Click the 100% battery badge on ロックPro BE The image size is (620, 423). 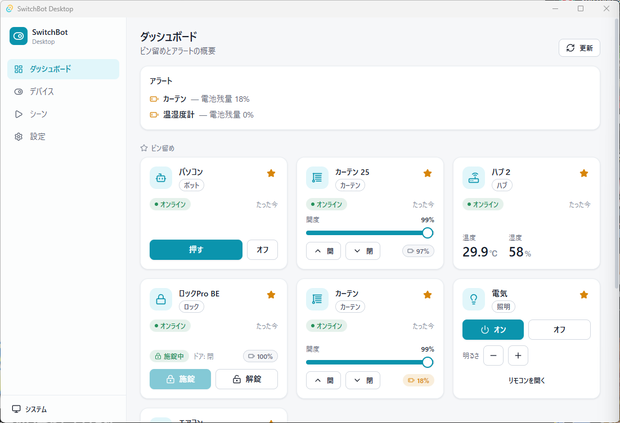pyautogui.click(x=261, y=356)
